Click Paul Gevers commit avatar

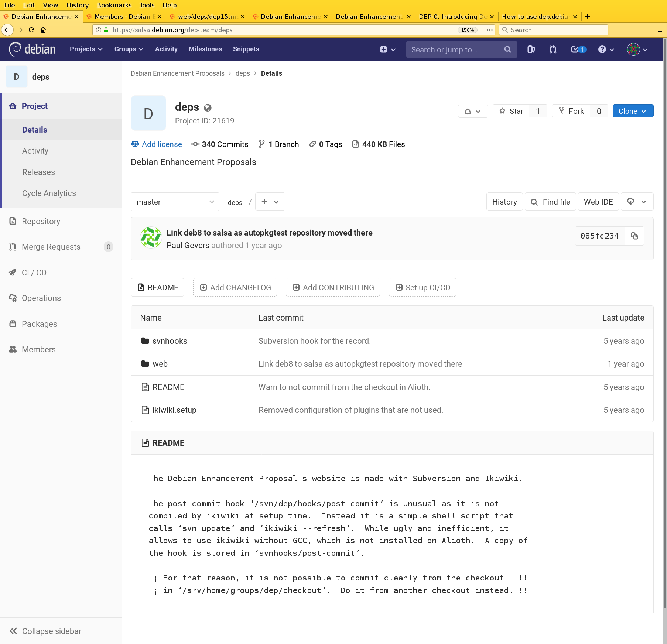[x=151, y=237]
